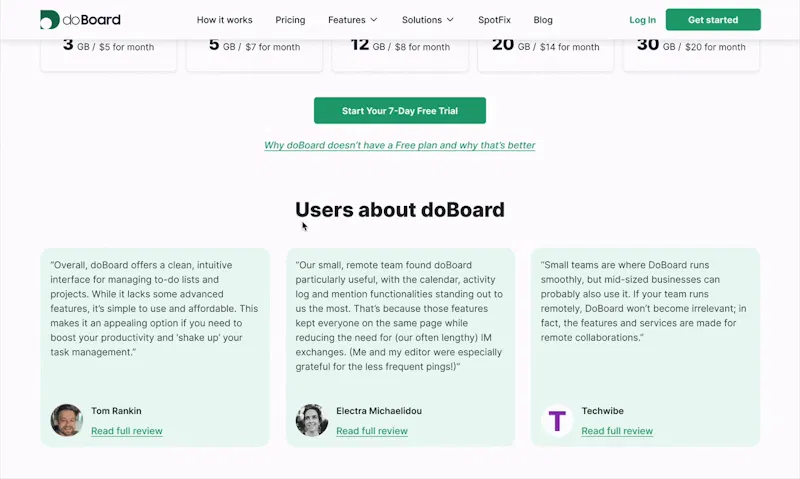Screen dimensions: 800x479
Task: Open the SpotFix nav item
Action: pos(494,20)
